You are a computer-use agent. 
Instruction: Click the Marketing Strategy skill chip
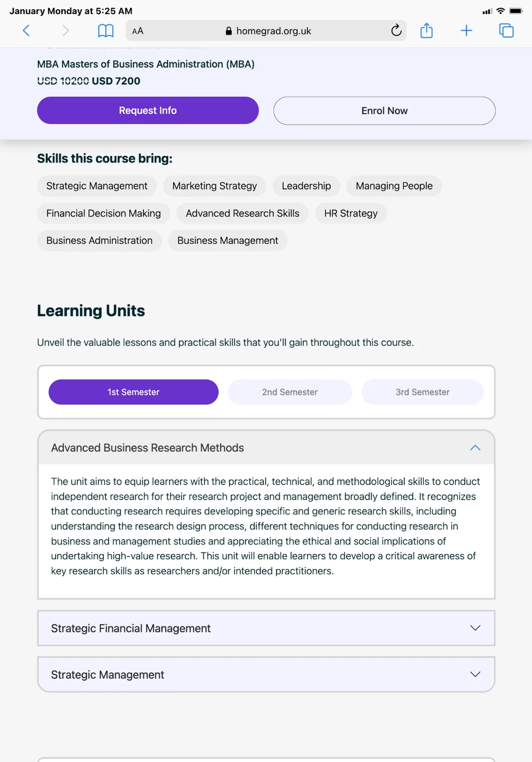(x=214, y=186)
